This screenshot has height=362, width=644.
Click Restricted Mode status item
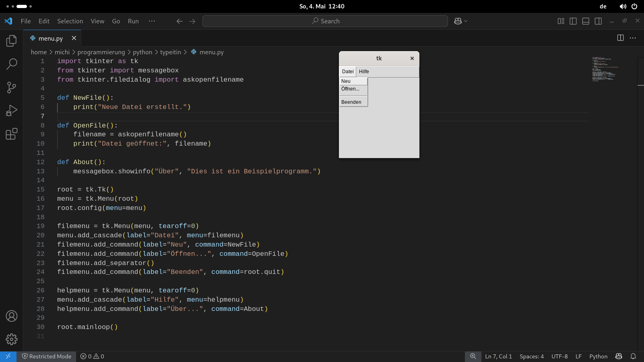pos(47,356)
